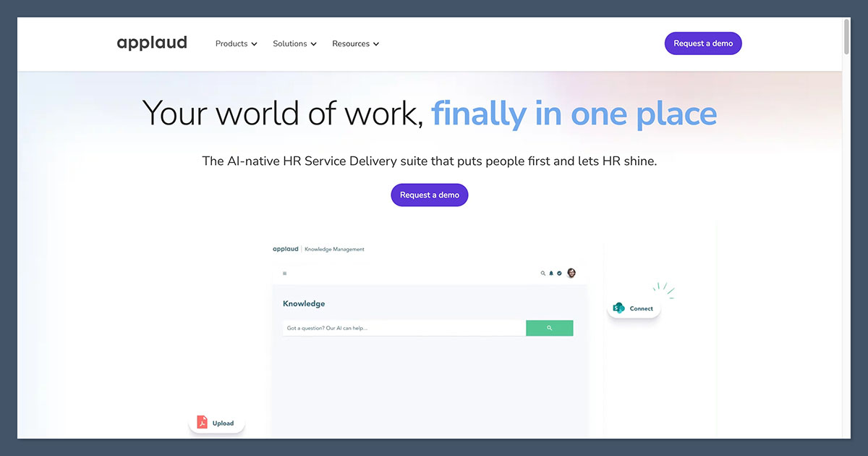Screen dimensions: 868x456
Task: Click the SharePoint icon on the Connect badge
Action: pyautogui.click(x=618, y=307)
